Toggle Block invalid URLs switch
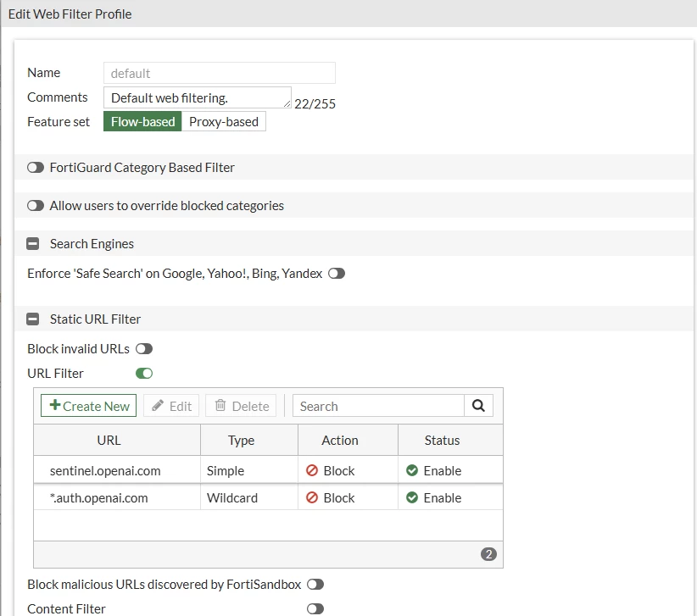697x616 pixels. point(144,349)
